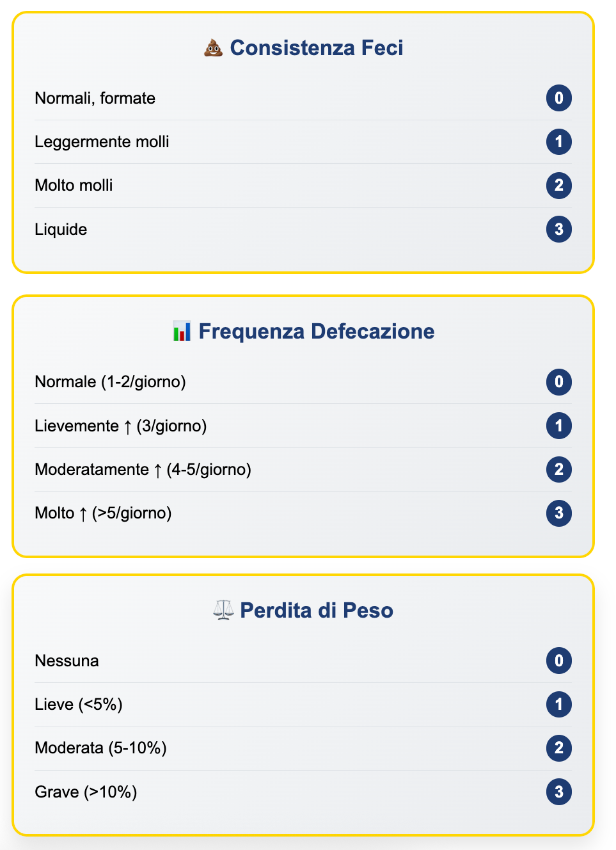Select score 1 badge for Leggermente molli
This screenshot has width=616, height=850.
point(558,141)
